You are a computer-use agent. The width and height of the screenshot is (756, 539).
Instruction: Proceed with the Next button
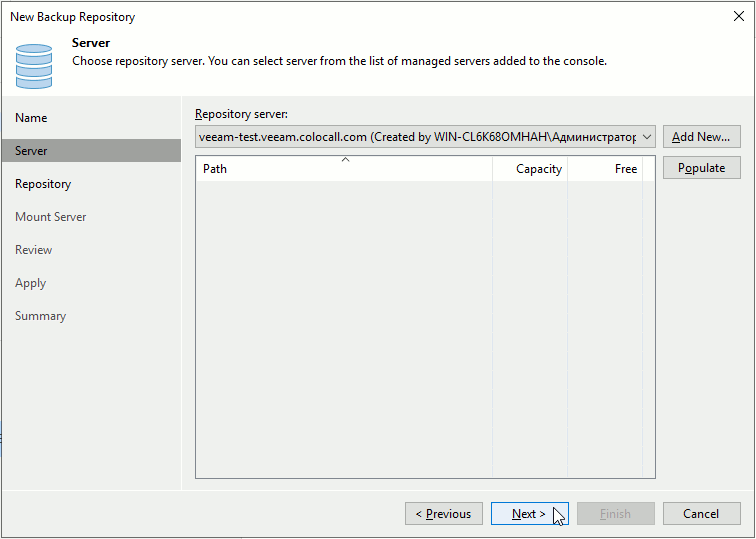coord(529,514)
